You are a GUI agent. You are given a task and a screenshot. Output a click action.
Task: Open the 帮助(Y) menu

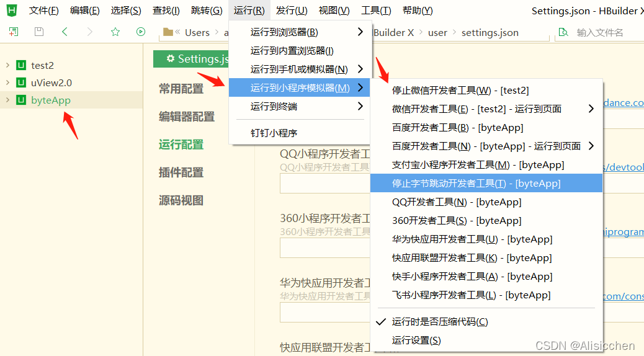tap(418, 11)
